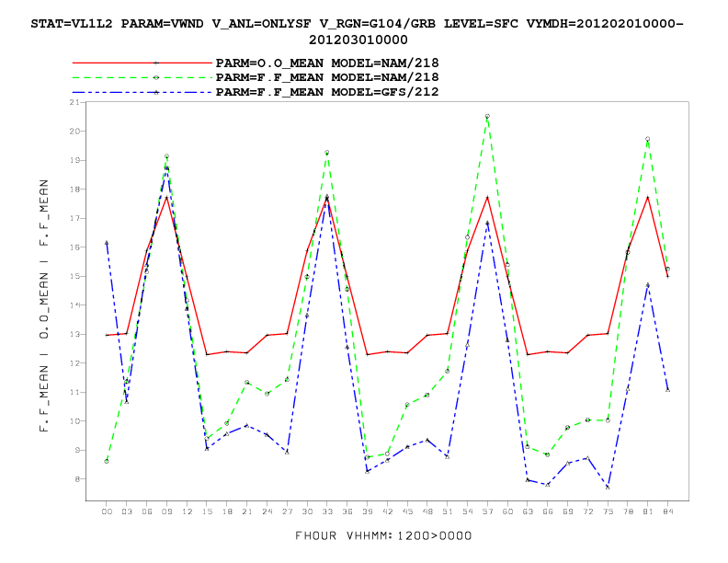Click y-axis tick label 17
Image resolution: width=728 pixels, height=563 pixels.
click(x=74, y=218)
